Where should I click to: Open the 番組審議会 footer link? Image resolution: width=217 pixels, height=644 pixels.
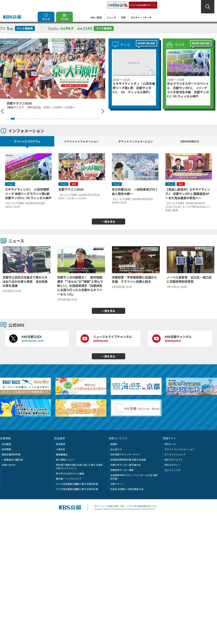click(x=62, y=455)
